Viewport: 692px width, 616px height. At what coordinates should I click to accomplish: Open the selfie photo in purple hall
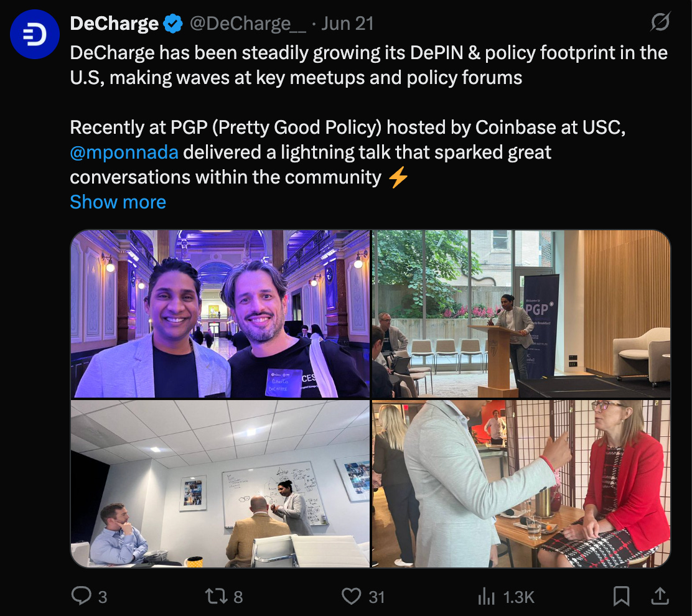tap(220, 314)
